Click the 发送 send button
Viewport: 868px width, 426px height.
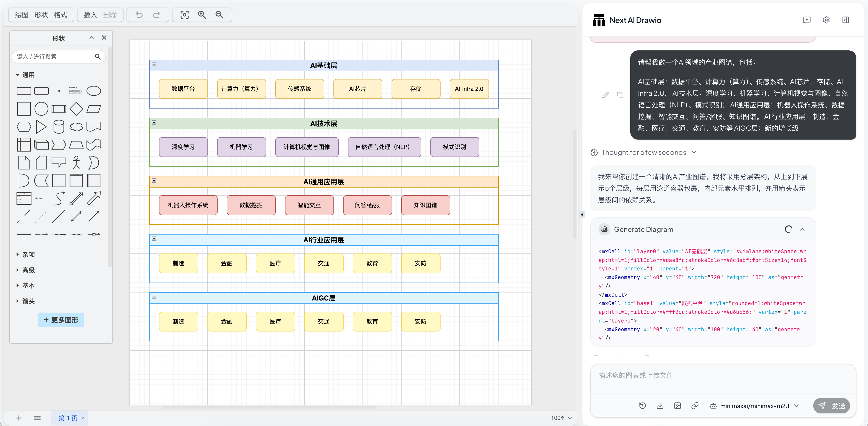coord(831,406)
